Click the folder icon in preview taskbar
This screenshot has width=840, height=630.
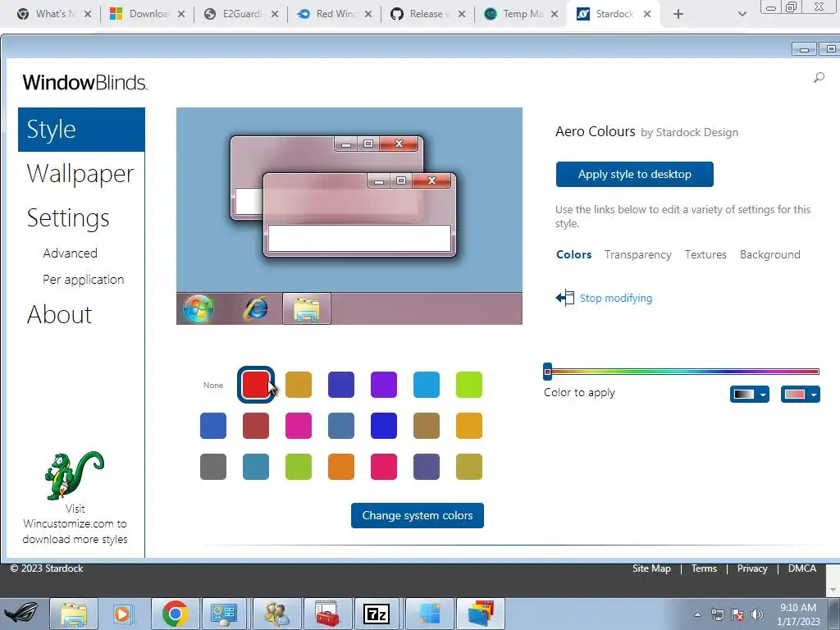coord(307,309)
